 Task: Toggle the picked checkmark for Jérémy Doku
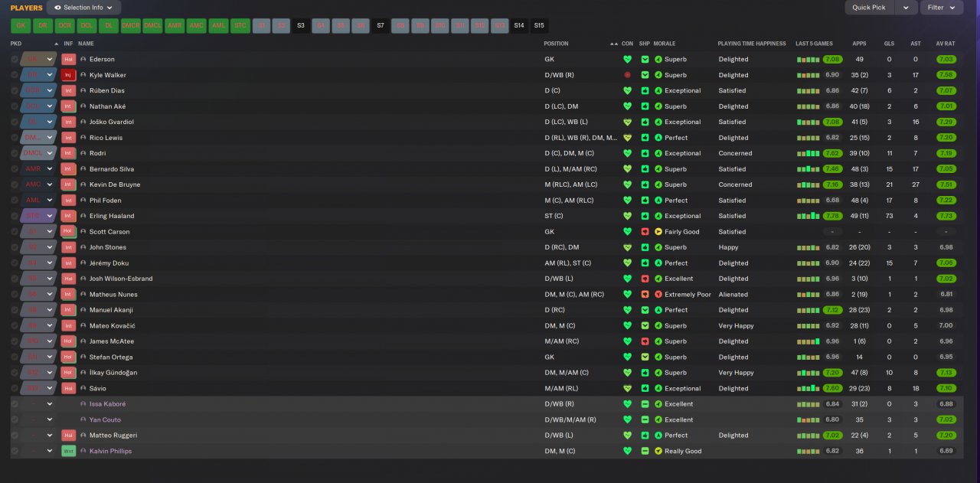click(15, 263)
